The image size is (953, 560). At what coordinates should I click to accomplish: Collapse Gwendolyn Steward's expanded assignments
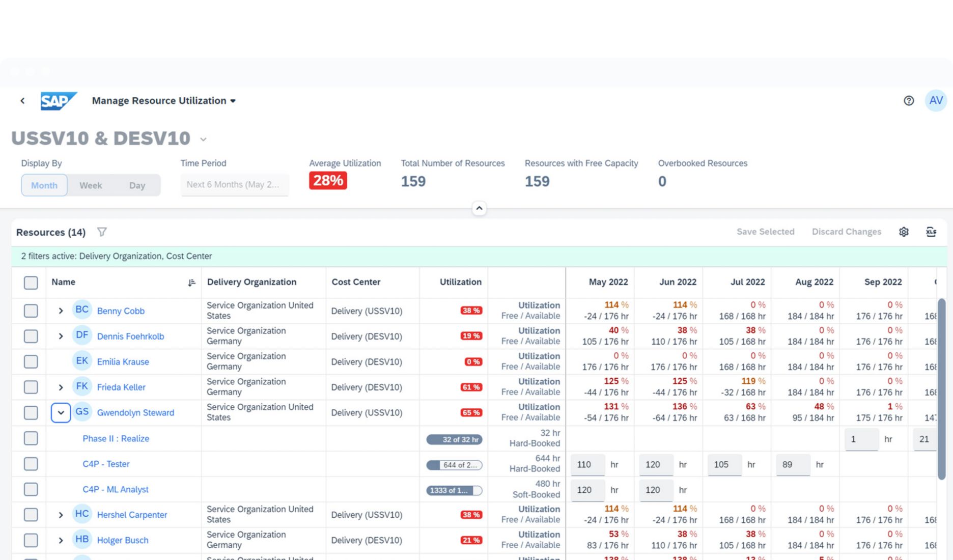click(x=61, y=412)
